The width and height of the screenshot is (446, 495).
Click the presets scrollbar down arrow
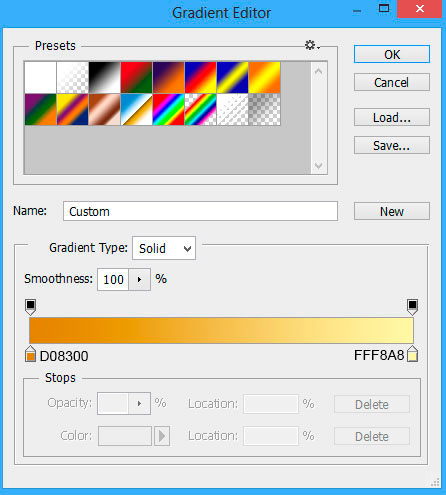pyautogui.click(x=319, y=166)
